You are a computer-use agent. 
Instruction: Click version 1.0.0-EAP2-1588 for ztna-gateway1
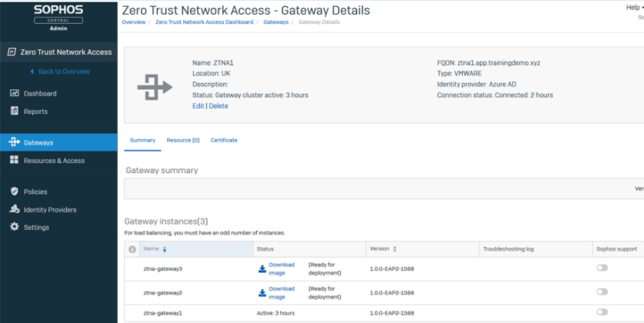click(x=392, y=313)
